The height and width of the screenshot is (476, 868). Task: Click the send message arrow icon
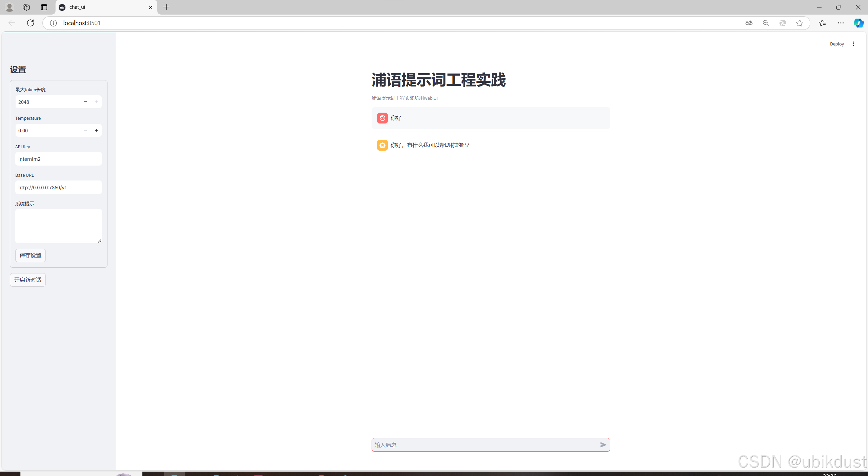[x=603, y=444]
